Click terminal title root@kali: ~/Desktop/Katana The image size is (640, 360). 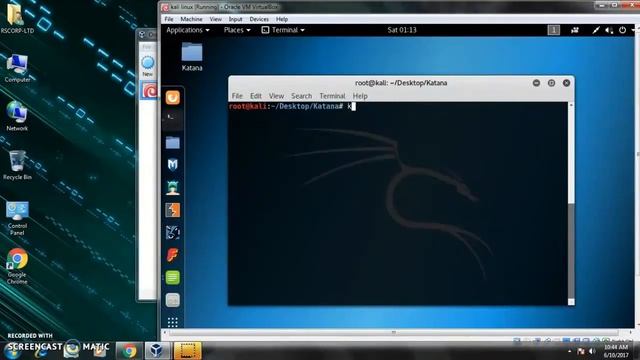401,83
